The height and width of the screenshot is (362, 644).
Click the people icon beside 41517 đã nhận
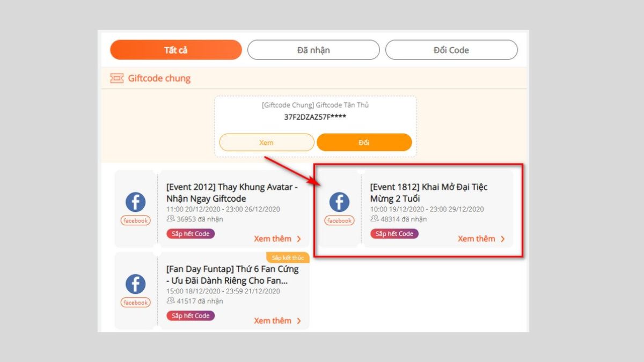[x=171, y=301]
